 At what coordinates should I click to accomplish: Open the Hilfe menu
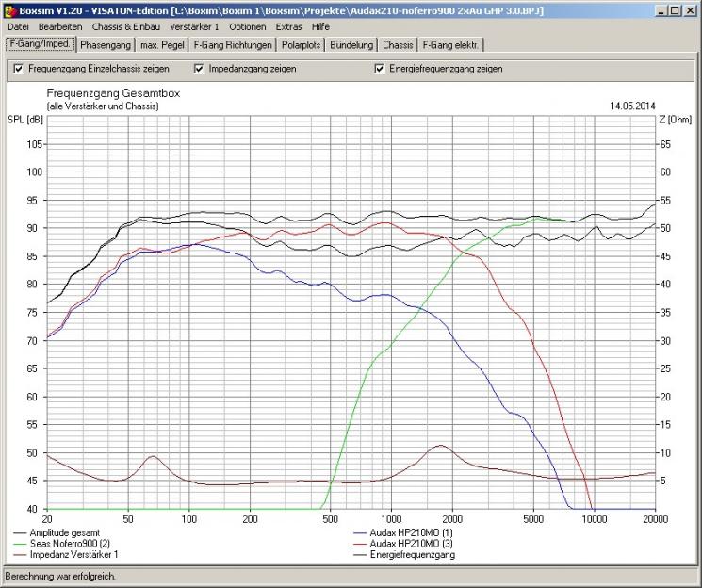(320, 27)
